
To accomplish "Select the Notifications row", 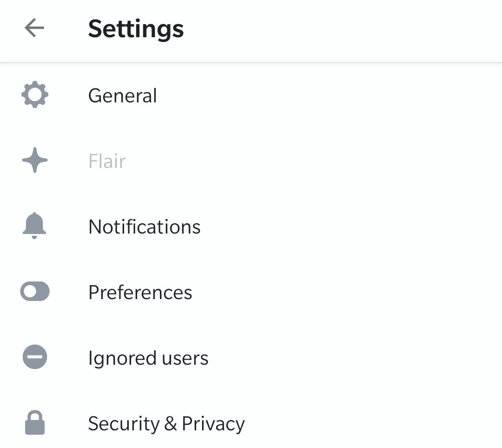I will pos(251,226).
